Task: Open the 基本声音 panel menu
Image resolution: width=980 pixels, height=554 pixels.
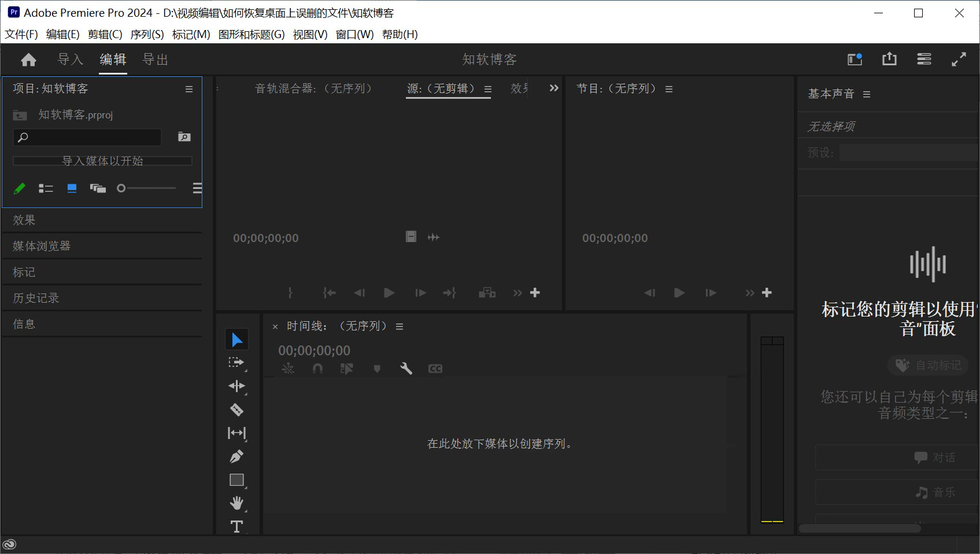Action: tap(867, 94)
